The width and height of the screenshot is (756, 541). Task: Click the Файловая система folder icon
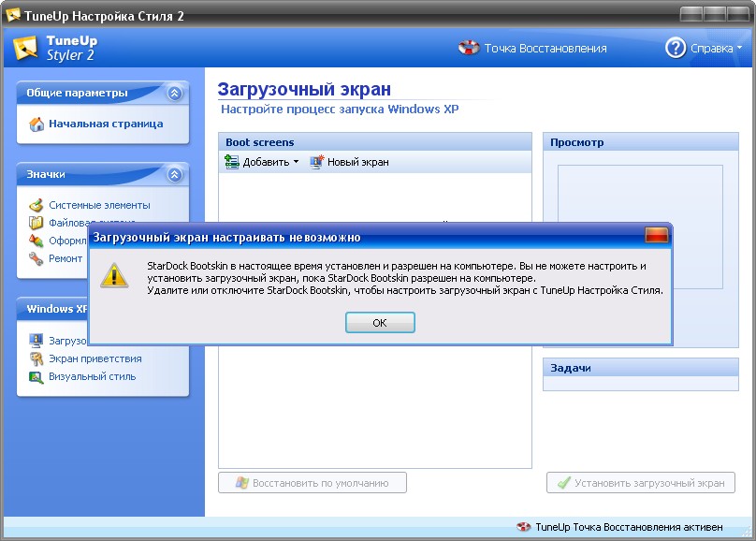(x=36, y=223)
